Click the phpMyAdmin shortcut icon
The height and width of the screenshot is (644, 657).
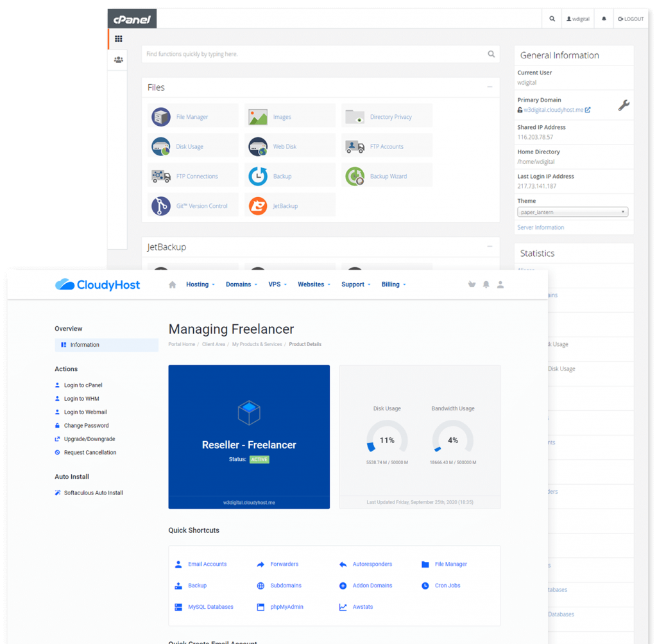pyautogui.click(x=260, y=607)
